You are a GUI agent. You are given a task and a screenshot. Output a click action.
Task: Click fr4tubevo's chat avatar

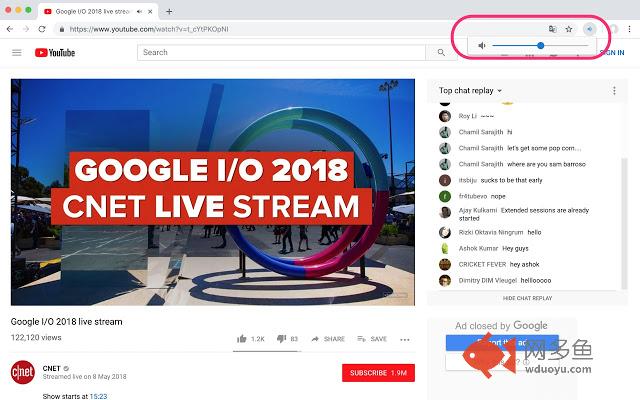(444, 196)
